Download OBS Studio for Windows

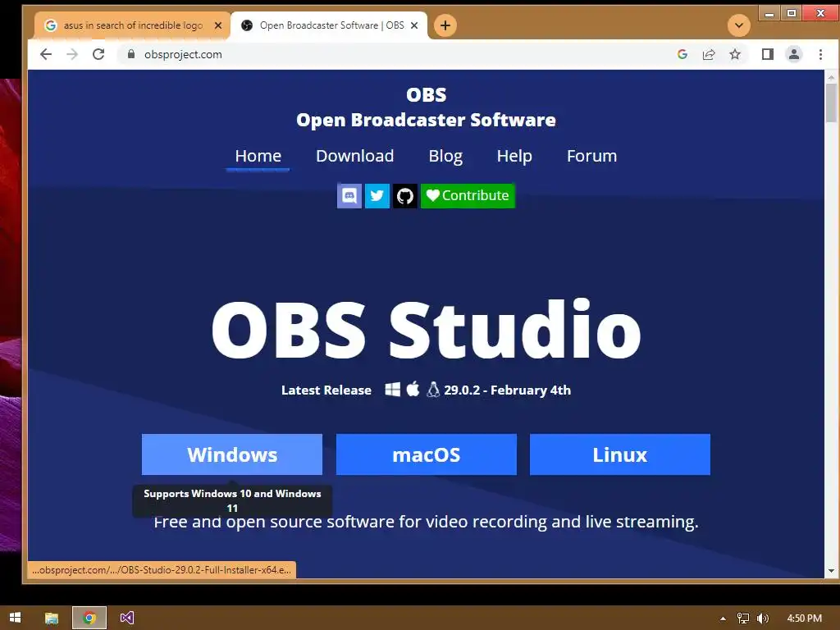point(232,454)
